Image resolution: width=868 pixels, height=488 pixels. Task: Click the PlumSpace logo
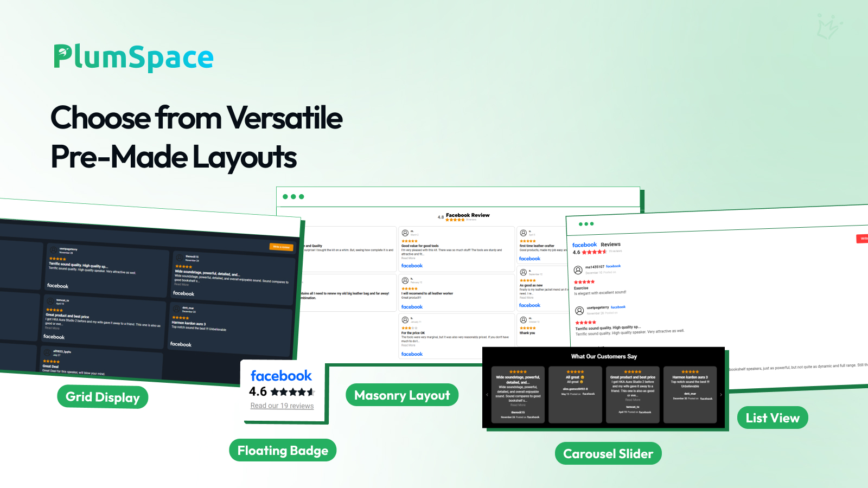pos(133,57)
